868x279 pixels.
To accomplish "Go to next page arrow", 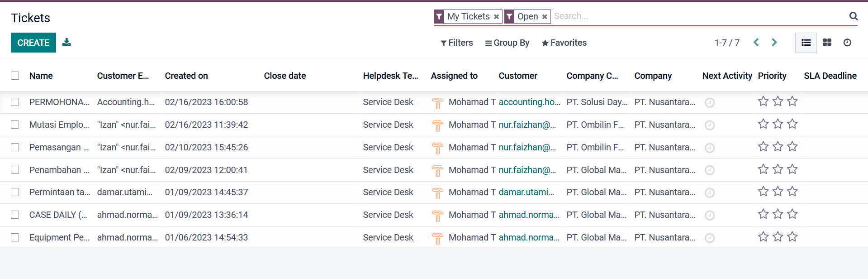I will coord(774,43).
